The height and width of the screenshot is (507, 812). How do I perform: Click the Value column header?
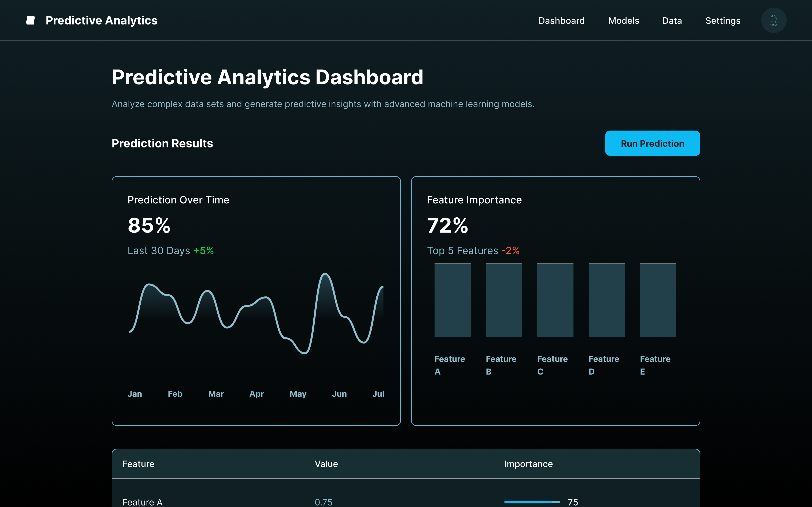click(326, 464)
